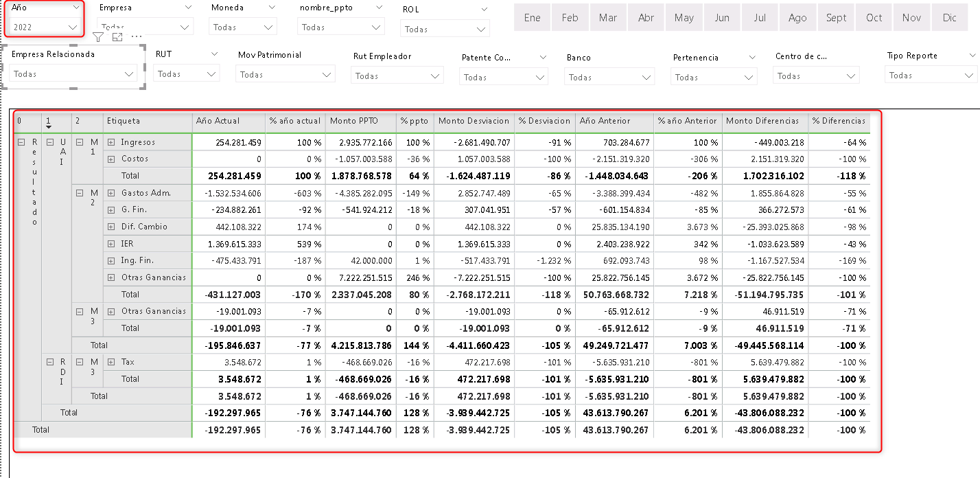The width and height of the screenshot is (980, 478).
Task: Expand the Tax row
Action: tap(111, 361)
